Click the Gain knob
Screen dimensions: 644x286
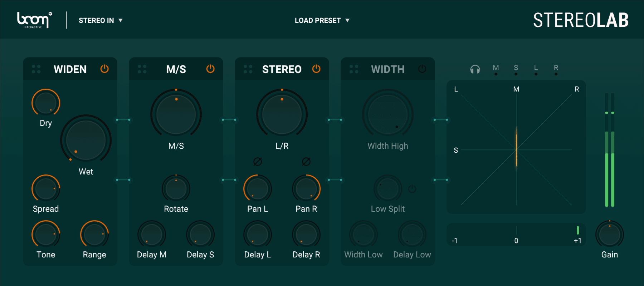click(610, 235)
